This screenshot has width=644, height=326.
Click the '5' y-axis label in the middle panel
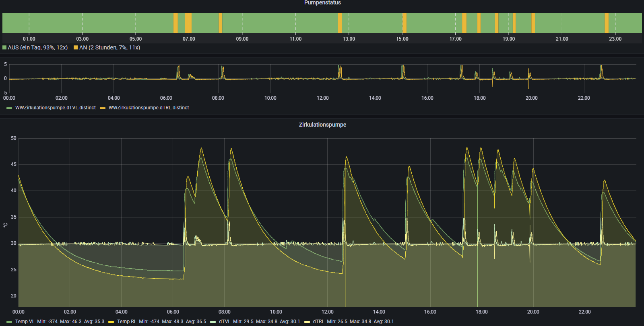pos(5,64)
